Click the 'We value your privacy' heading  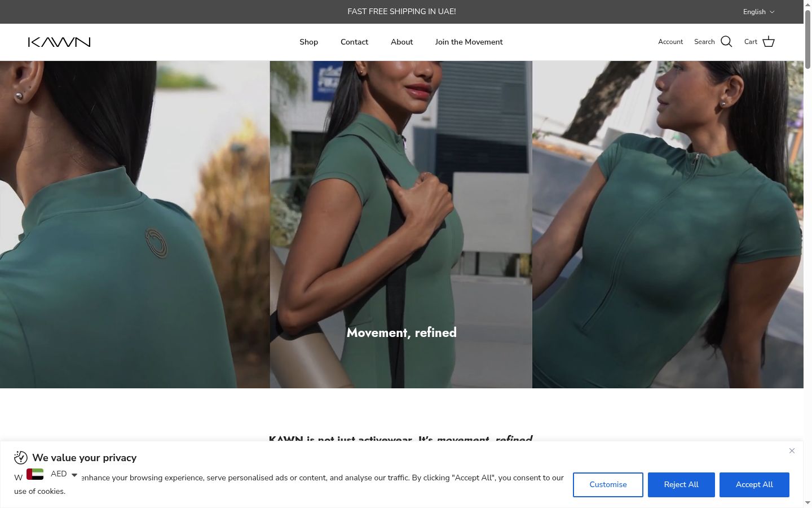(x=85, y=458)
